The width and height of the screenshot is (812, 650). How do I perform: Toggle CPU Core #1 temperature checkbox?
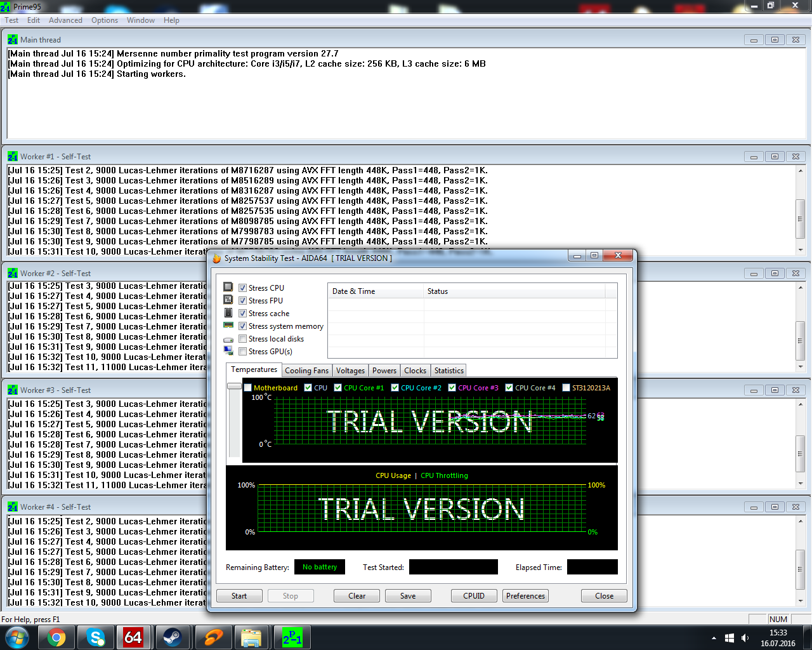point(338,387)
